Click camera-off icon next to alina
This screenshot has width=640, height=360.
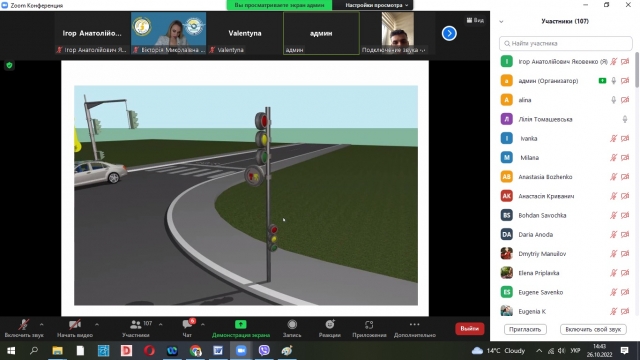(625, 100)
